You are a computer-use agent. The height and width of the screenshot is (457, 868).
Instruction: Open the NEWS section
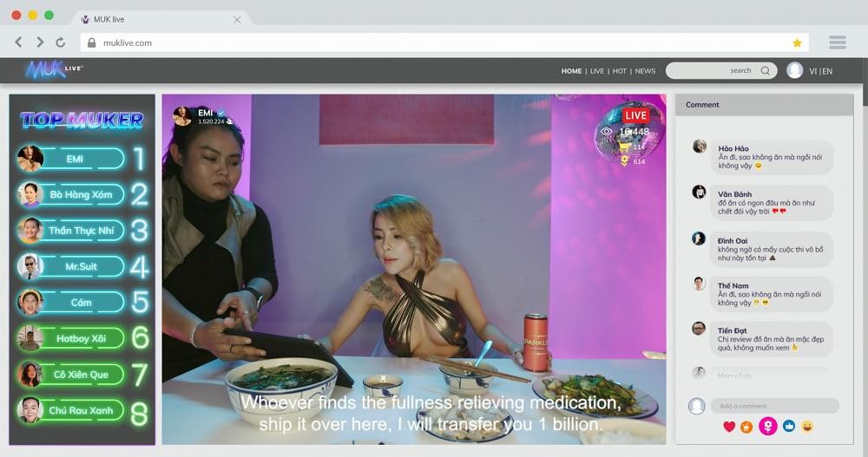click(x=645, y=71)
